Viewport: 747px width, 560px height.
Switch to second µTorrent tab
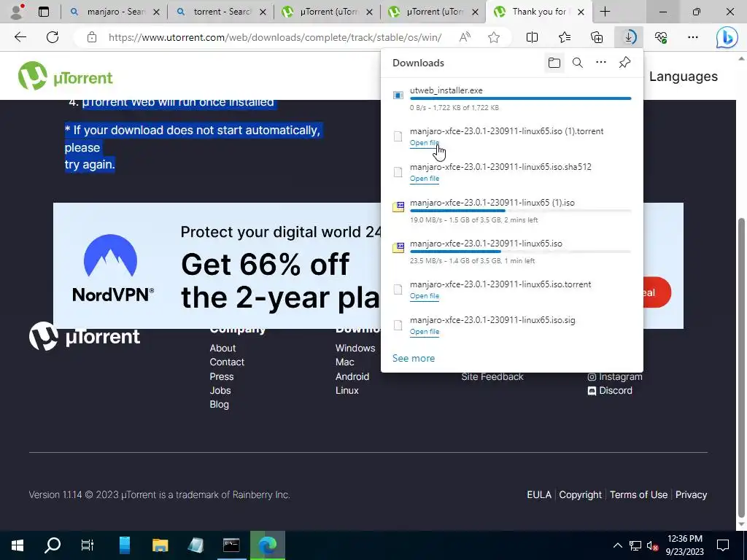(433, 12)
